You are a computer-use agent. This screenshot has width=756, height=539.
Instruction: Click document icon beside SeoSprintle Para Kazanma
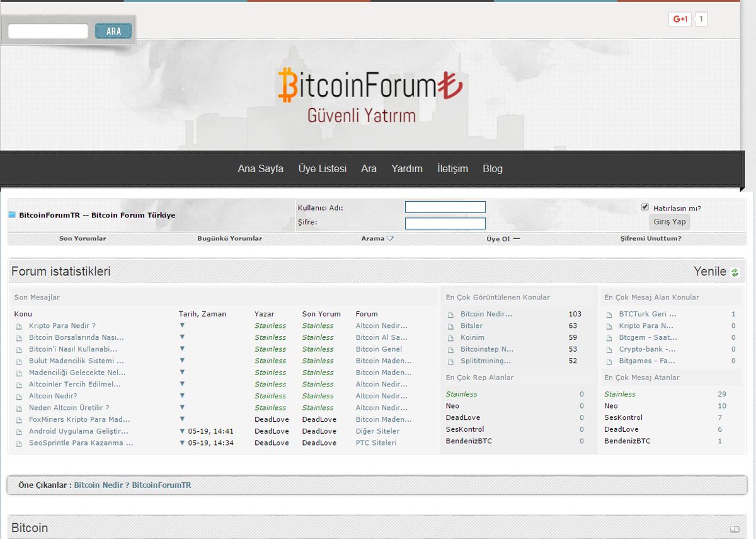pos(20,443)
